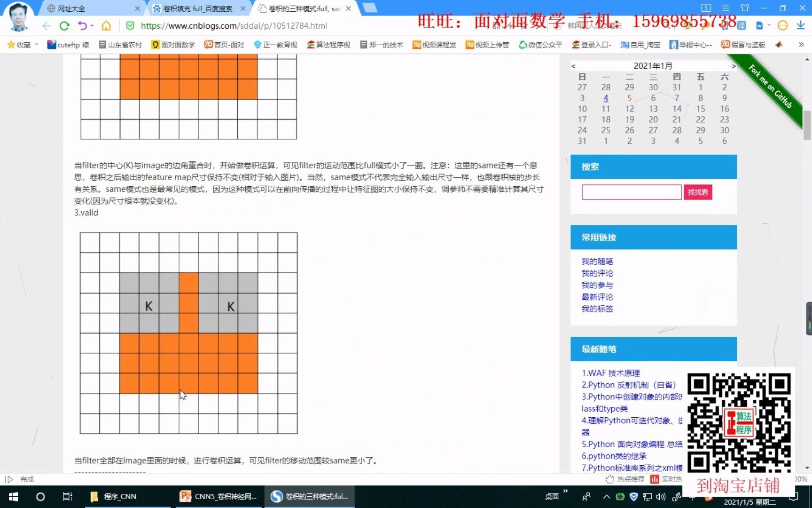The height and width of the screenshot is (508, 812).
Task: Open the 算法程序视 bookmark
Action: coord(328,45)
